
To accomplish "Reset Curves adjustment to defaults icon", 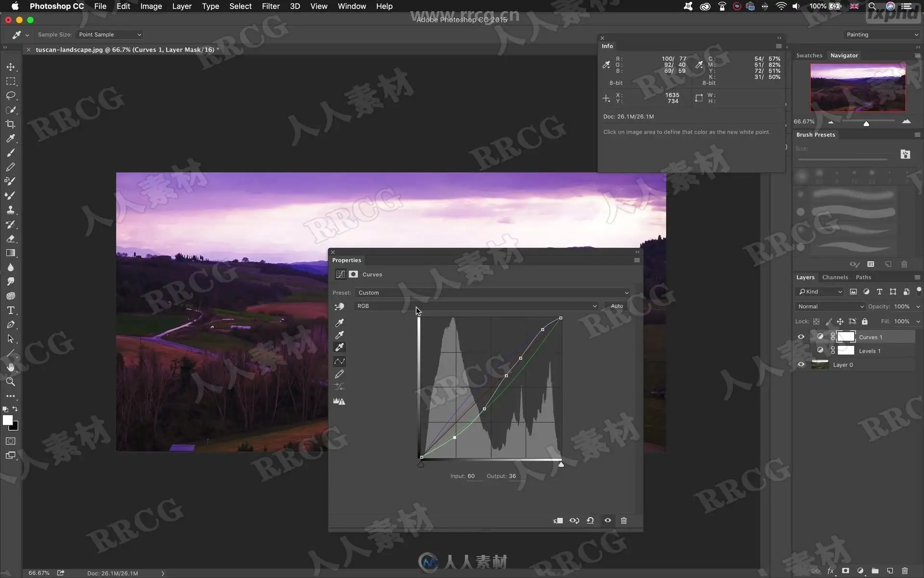I will pos(590,521).
